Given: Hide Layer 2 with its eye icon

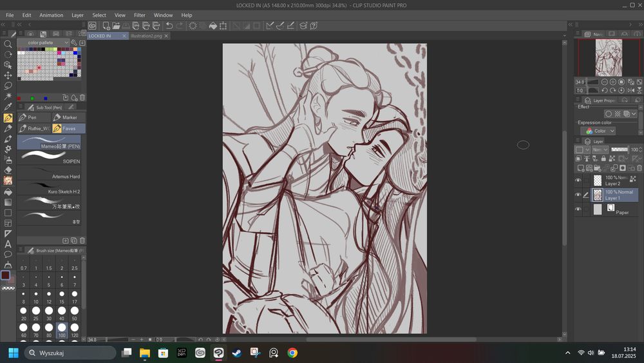Looking at the screenshot, I should [x=578, y=180].
